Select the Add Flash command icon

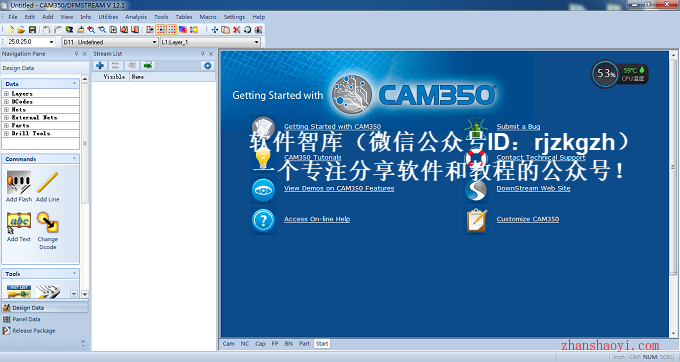point(19,183)
